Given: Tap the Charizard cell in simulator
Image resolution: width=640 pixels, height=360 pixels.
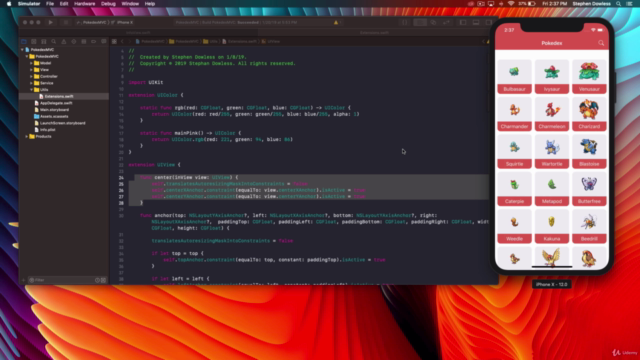Looking at the screenshot, I should (x=589, y=114).
